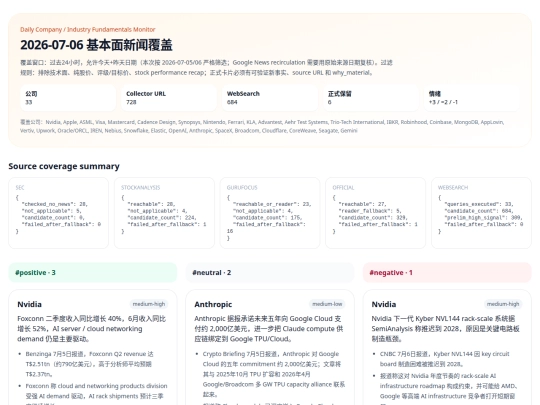The image size is (540, 405).
Task: Select the 情绪 +3 / =2 / -1 stat card
Action: pos(472,98)
